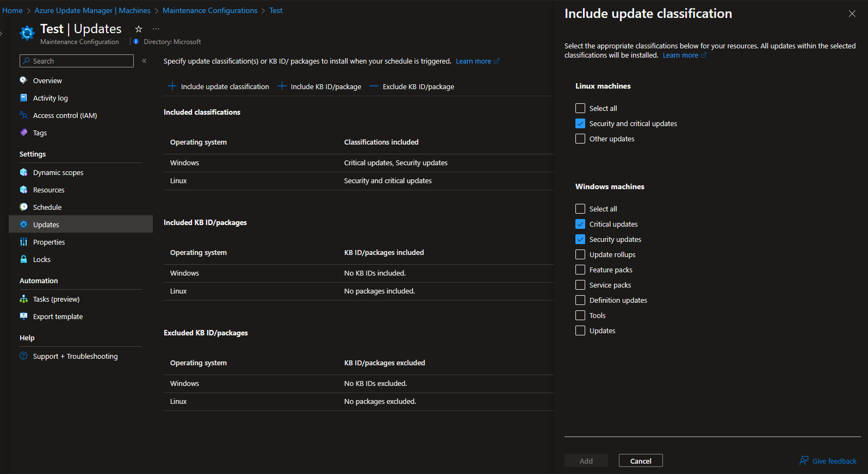
Task: Open the more options ellipsis beside title
Action: (x=156, y=29)
